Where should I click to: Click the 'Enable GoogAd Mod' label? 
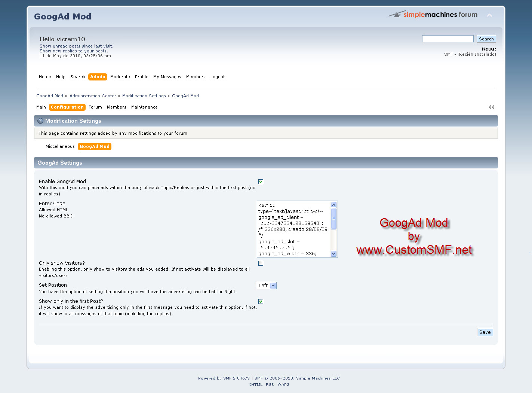pos(62,182)
